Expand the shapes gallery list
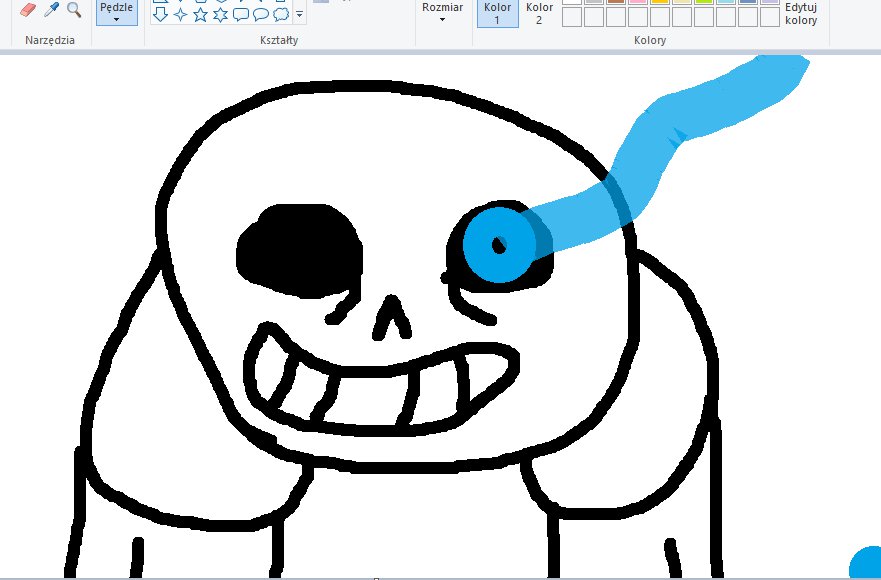The image size is (881, 580). click(299, 15)
